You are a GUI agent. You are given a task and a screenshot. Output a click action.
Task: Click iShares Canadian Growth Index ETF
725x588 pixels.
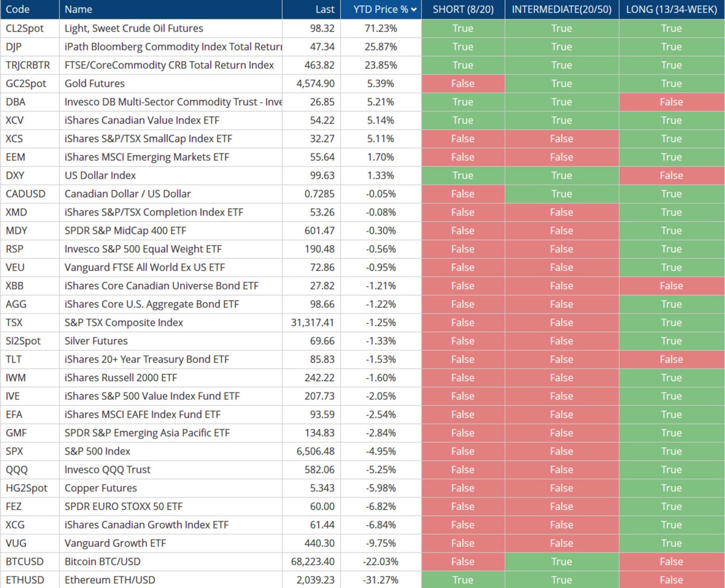[x=147, y=525]
